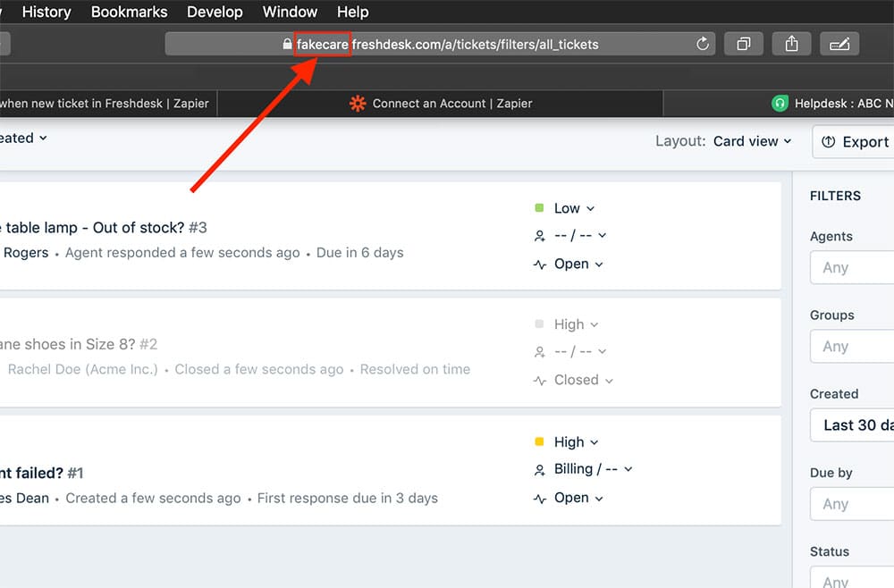Open the Bookmarks menu
Screen dimensions: 894x588
point(129,12)
